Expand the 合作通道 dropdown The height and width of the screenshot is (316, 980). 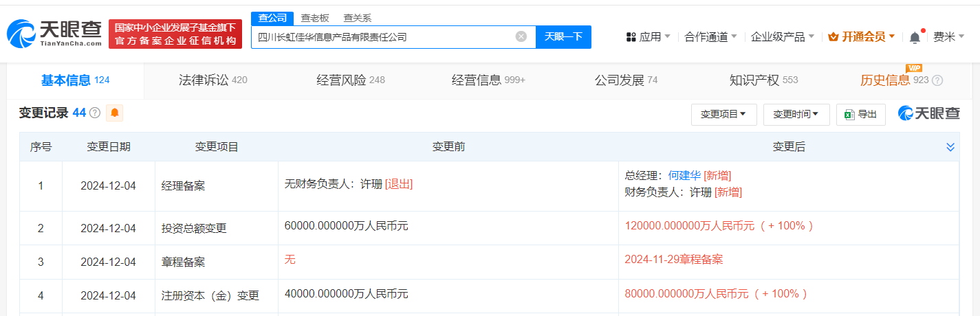click(710, 37)
